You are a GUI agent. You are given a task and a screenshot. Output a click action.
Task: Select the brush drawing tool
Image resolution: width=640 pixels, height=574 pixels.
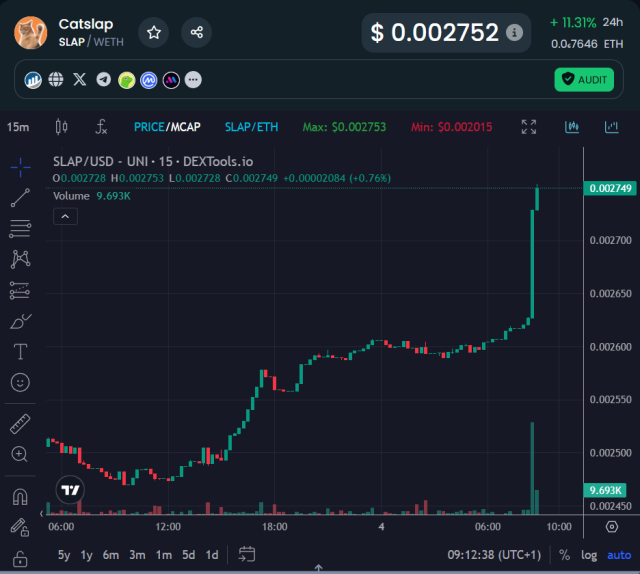point(20,321)
